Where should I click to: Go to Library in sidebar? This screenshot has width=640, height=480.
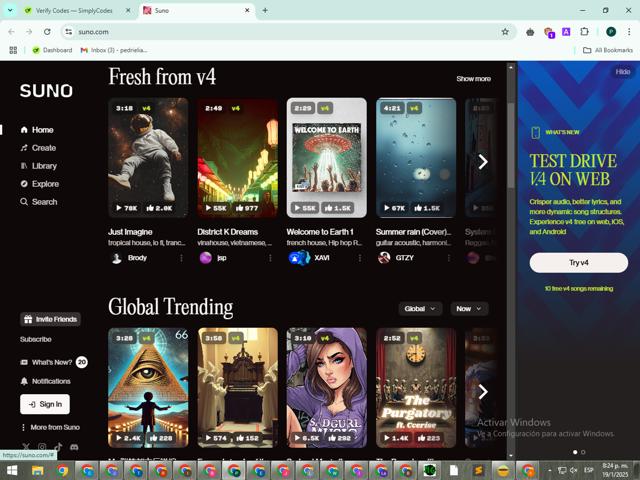(x=39, y=166)
